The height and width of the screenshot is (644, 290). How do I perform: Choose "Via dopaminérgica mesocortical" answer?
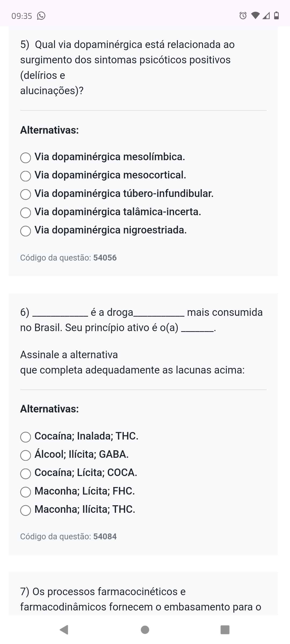click(26, 176)
